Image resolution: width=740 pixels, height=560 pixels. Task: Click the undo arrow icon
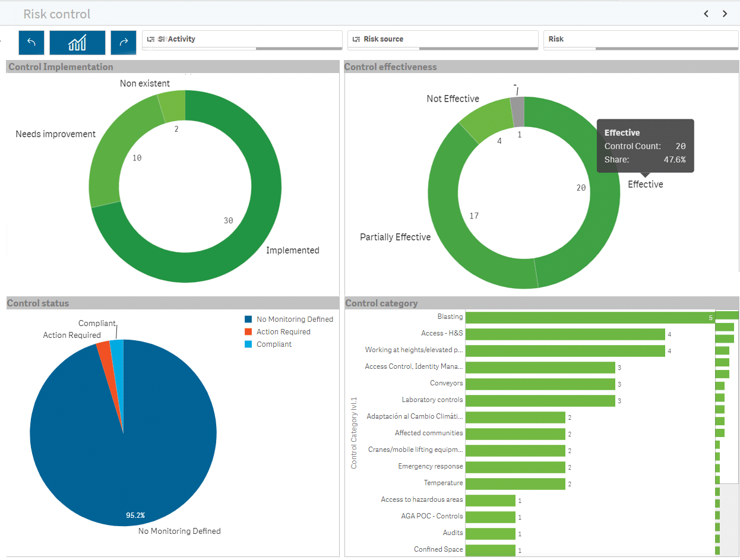(x=31, y=42)
